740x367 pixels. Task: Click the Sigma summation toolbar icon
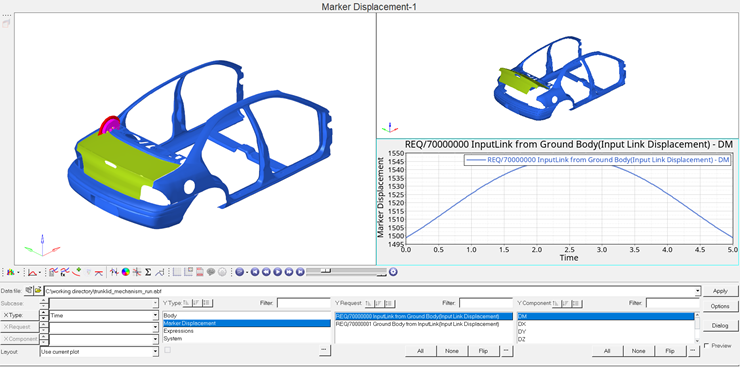click(148, 272)
